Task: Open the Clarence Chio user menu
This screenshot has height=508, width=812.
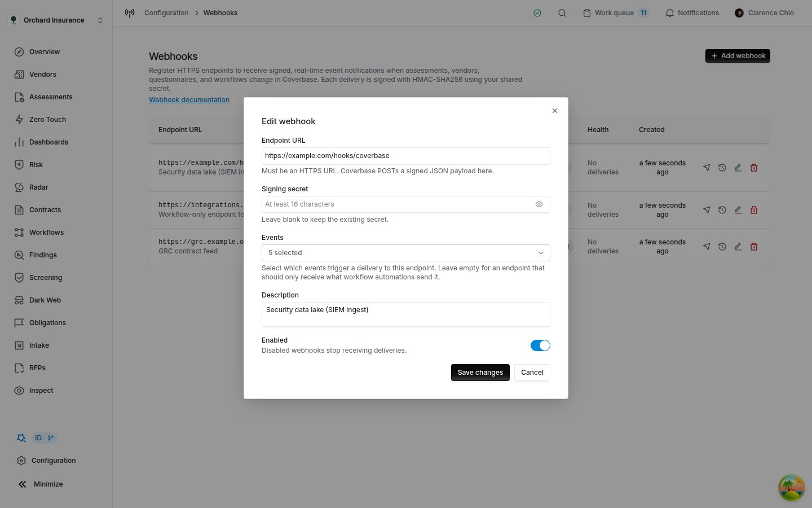Action: pyautogui.click(x=765, y=13)
